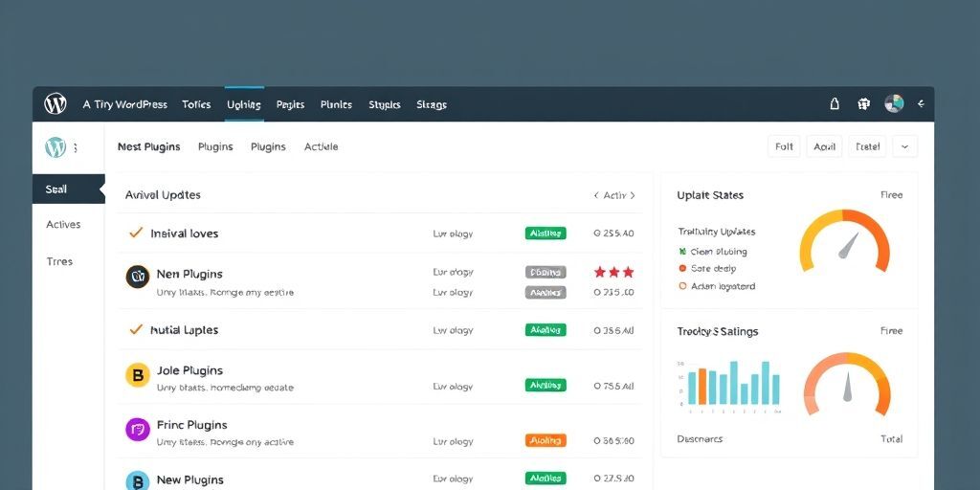Click the Total label in settings card
This screenshot has width=980, height=490.
[x=892, y=438]
